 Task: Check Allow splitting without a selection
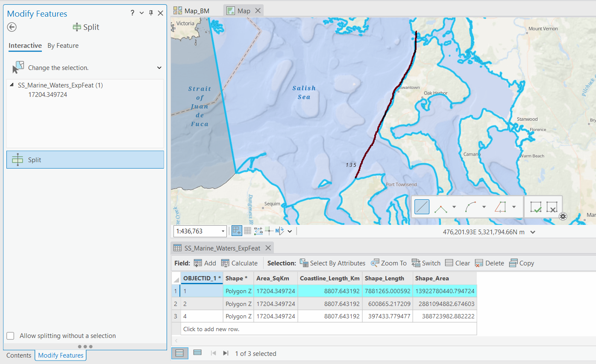point(10,336)
